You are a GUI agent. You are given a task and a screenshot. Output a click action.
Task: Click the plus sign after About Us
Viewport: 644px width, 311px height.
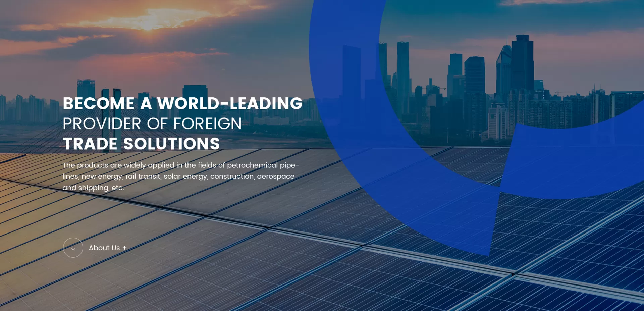(x=125, y=248)
